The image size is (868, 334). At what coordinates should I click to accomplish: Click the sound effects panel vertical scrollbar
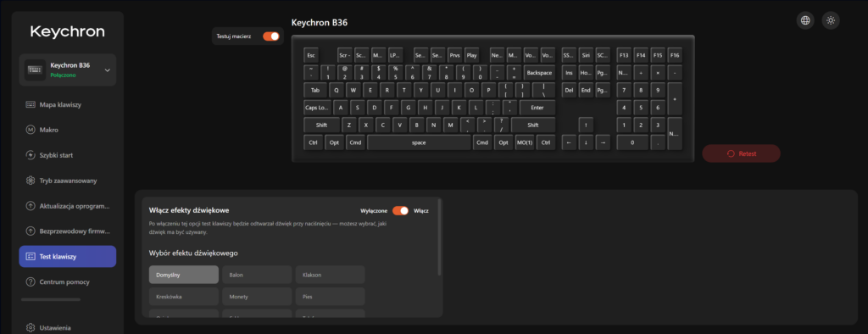(440, 237)
